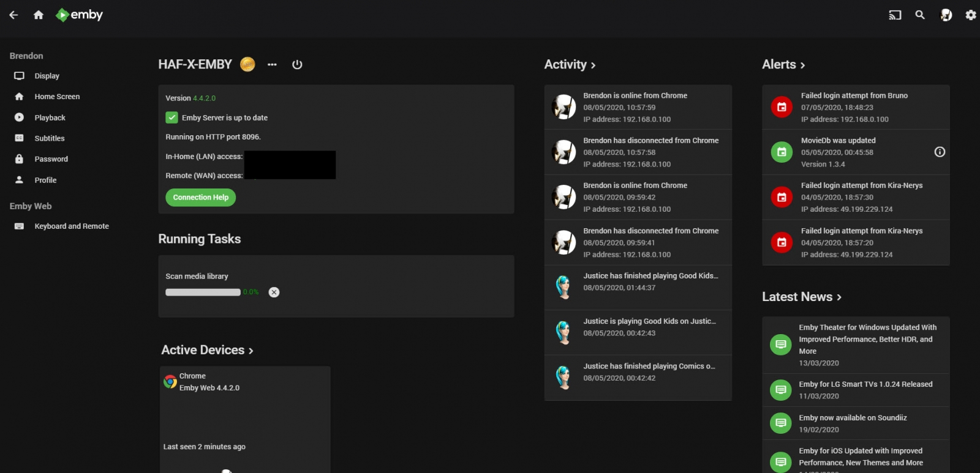
Task: Expand the Activity section
Action: 570,64
